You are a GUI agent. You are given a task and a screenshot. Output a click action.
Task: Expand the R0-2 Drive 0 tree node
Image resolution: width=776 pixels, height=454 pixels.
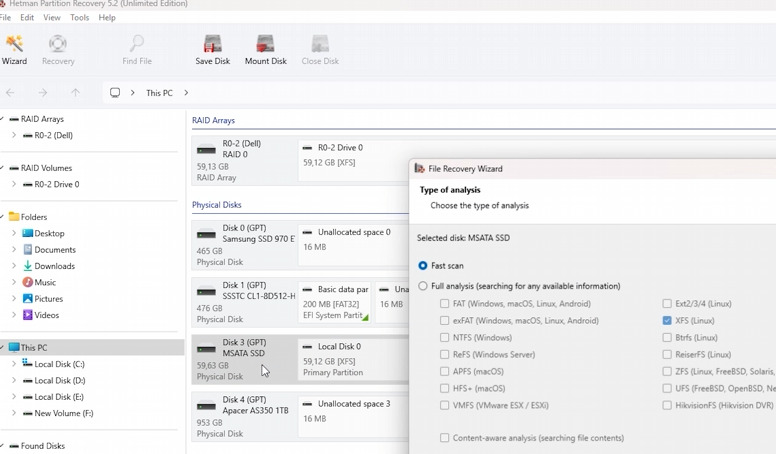[x=14, y=184]
